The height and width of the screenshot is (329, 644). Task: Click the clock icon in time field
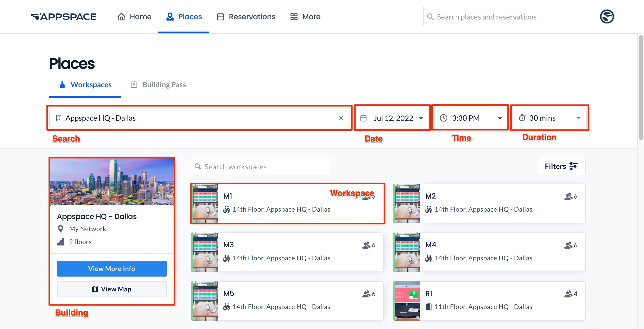(444, 118)
